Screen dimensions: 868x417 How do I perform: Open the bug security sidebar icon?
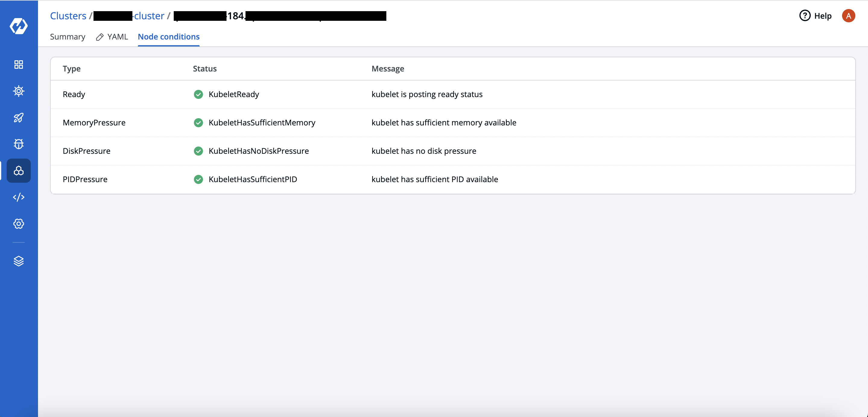click(18, 144)
